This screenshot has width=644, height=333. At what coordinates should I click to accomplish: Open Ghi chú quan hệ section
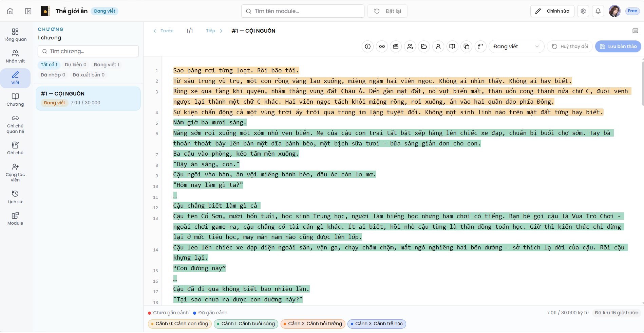pyautogui.click(x=15, y=124)
